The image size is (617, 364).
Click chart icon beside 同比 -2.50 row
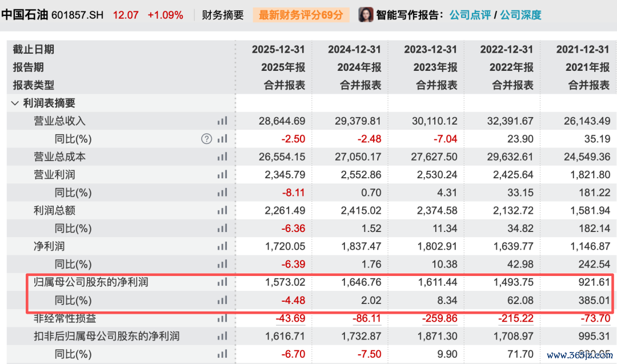222,138
